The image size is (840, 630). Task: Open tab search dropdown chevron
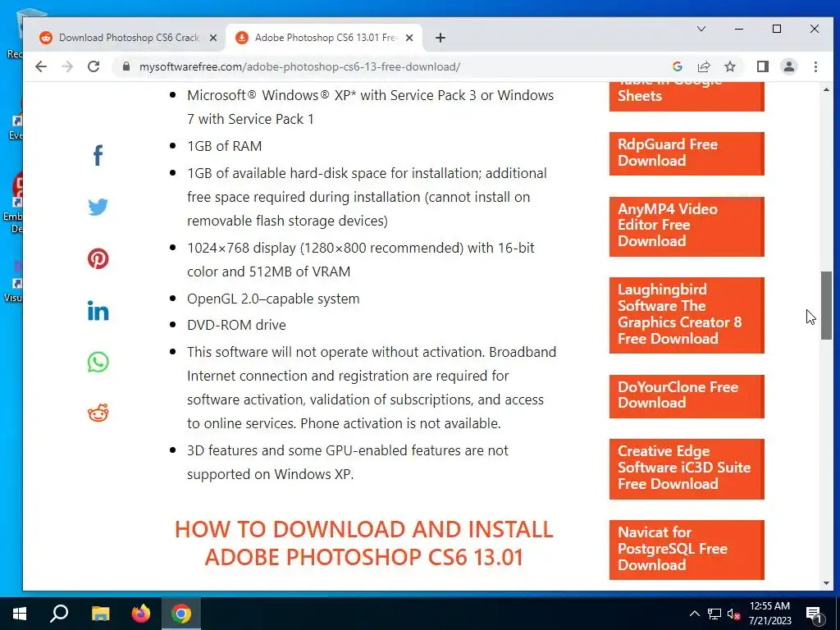pos(701,29)
